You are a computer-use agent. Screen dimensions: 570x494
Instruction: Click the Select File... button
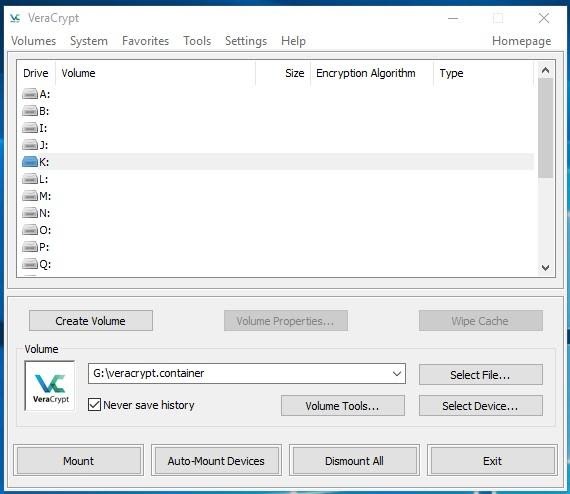click(x=481, y=374)
